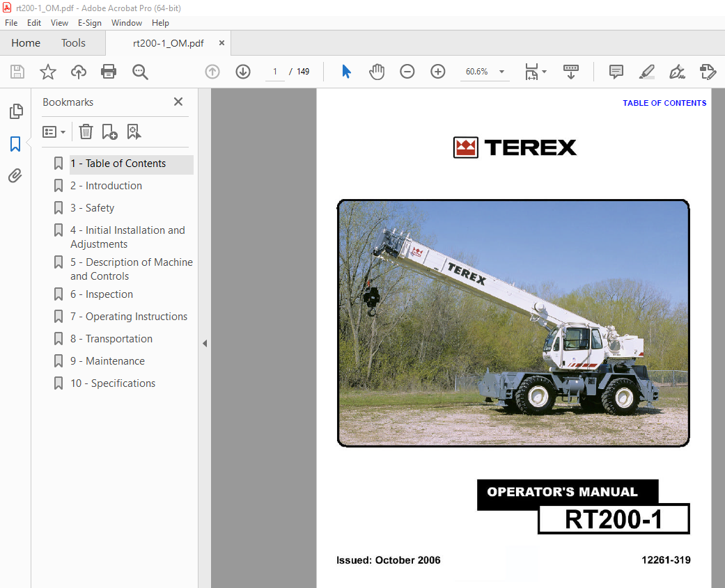Click the zoom percentage field

[476, 72]
